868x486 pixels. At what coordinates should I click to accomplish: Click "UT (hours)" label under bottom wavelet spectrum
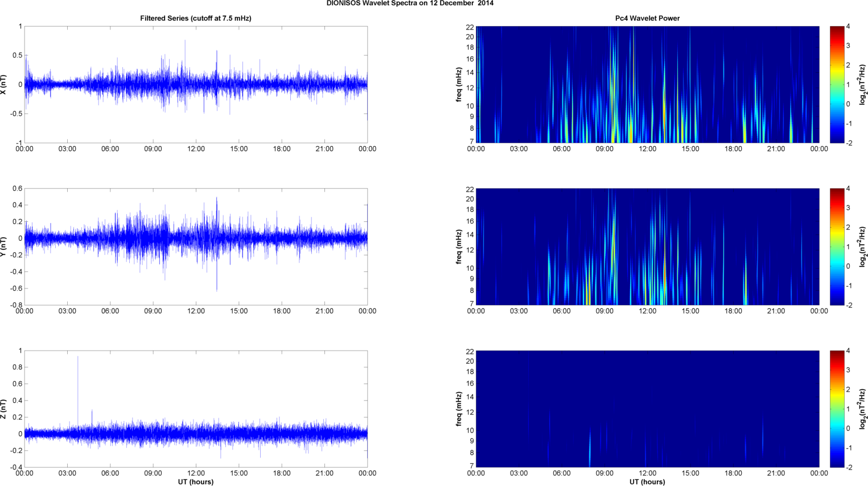(x=647, y=482)
